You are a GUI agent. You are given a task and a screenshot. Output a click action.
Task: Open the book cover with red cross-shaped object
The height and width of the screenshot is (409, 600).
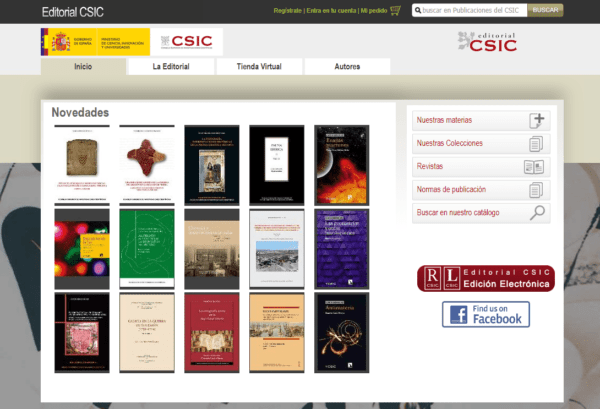tap(147, 165)
